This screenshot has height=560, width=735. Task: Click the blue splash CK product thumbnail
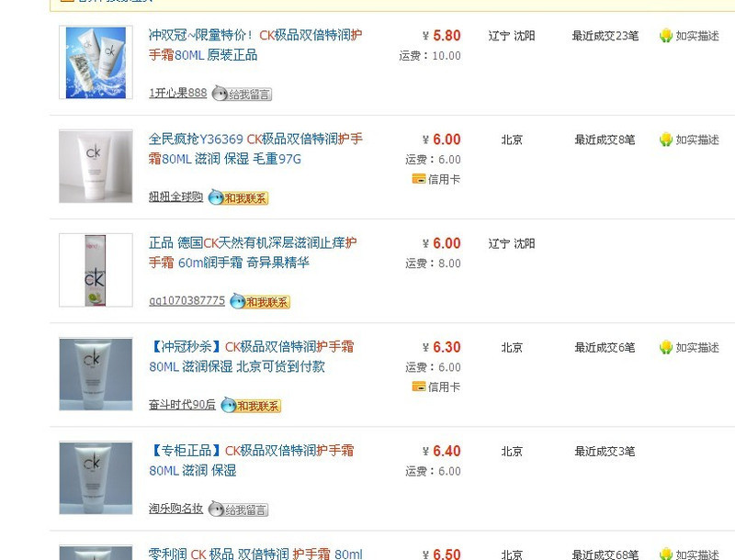click(x=96, y=62)
